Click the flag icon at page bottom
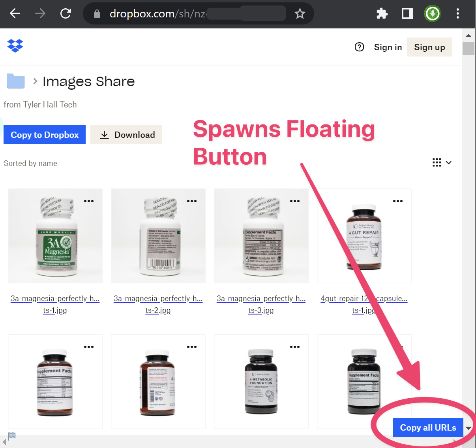 point(12,436)
